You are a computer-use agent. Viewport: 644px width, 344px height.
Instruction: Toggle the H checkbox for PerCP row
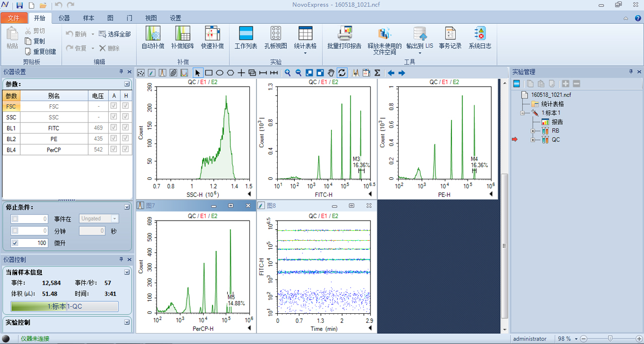pos(125,150)
